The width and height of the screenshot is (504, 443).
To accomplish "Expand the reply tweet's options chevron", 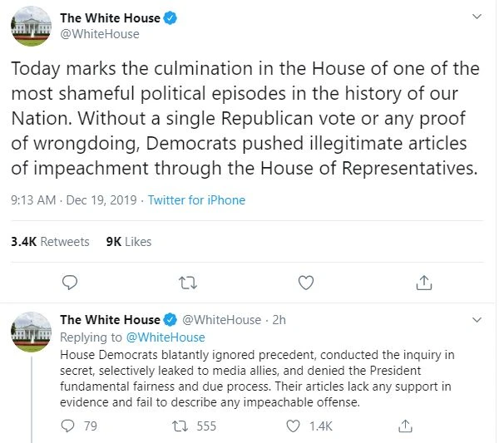I will coord(476,320).
